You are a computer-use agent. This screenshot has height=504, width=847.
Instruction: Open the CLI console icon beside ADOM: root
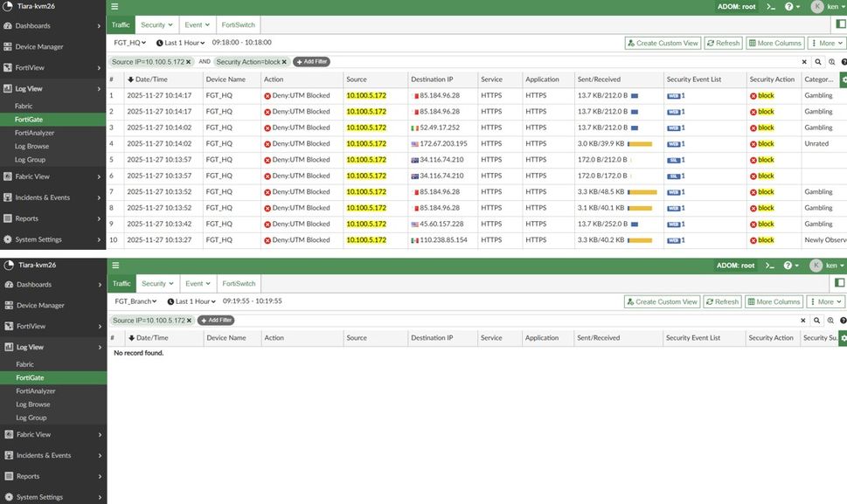tap(770, 6)
